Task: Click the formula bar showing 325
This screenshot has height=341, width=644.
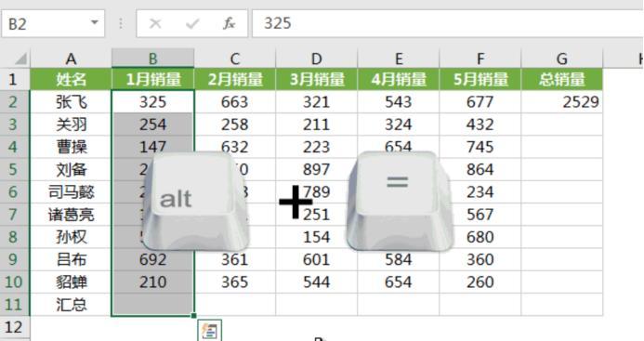Action: pyautogui.click(x=448, y=23)
